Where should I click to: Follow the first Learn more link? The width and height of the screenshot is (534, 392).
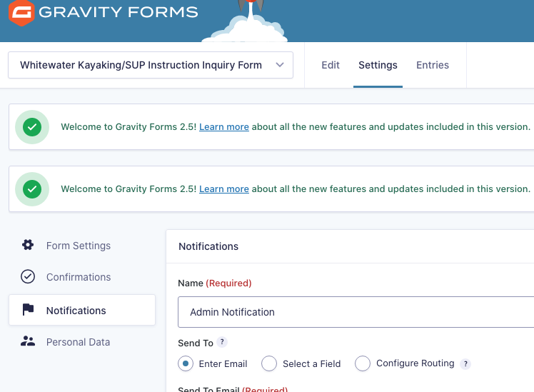point(224,126)
